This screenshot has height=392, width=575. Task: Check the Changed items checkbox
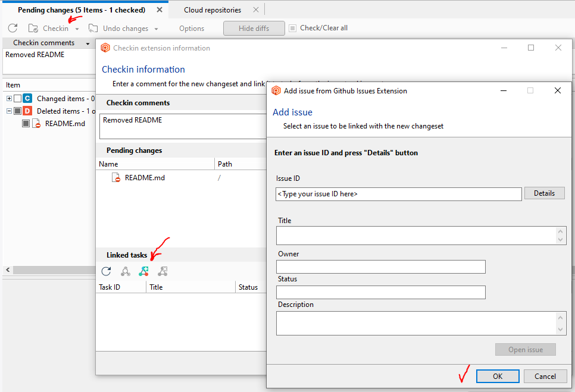pos(17,99)
